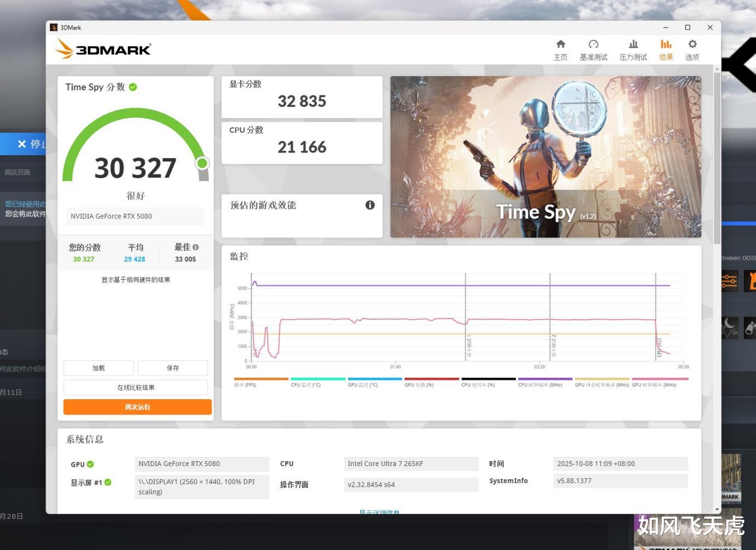Click the 最佳 score 33 005
Image resolution: width=756 pixels, height=550 pixels.
(185, 259)
